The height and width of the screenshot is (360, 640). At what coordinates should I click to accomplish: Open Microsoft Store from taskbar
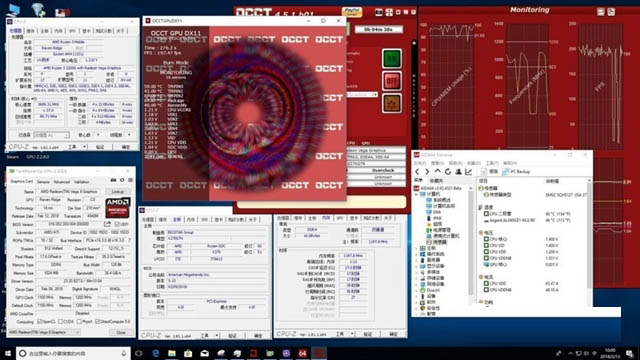188,353
